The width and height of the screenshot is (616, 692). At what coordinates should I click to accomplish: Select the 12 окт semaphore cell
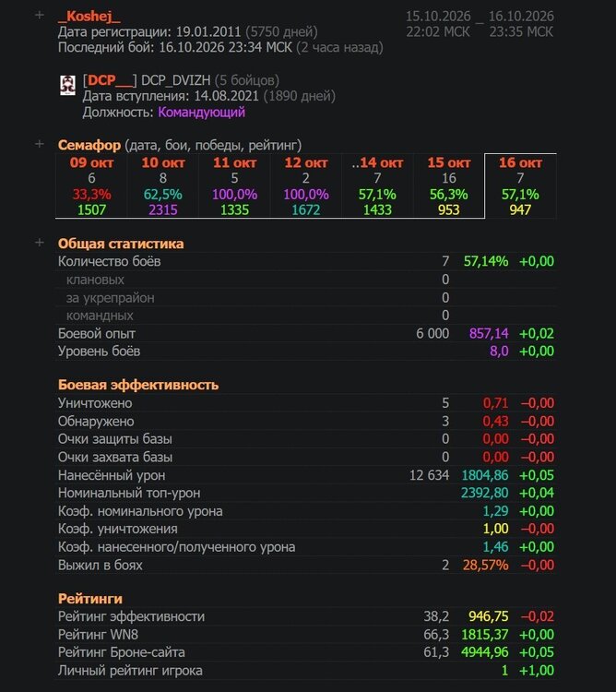click(306, 185)
